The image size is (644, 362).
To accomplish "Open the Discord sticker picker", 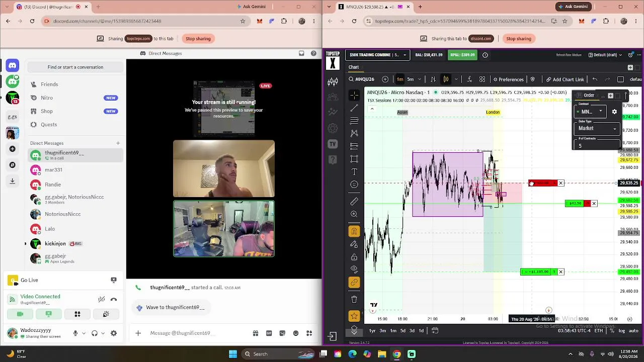I will point(282,333).
